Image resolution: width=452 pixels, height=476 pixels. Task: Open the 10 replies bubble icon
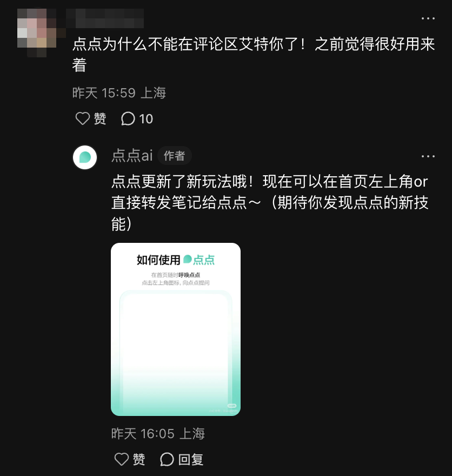[128, 118]
